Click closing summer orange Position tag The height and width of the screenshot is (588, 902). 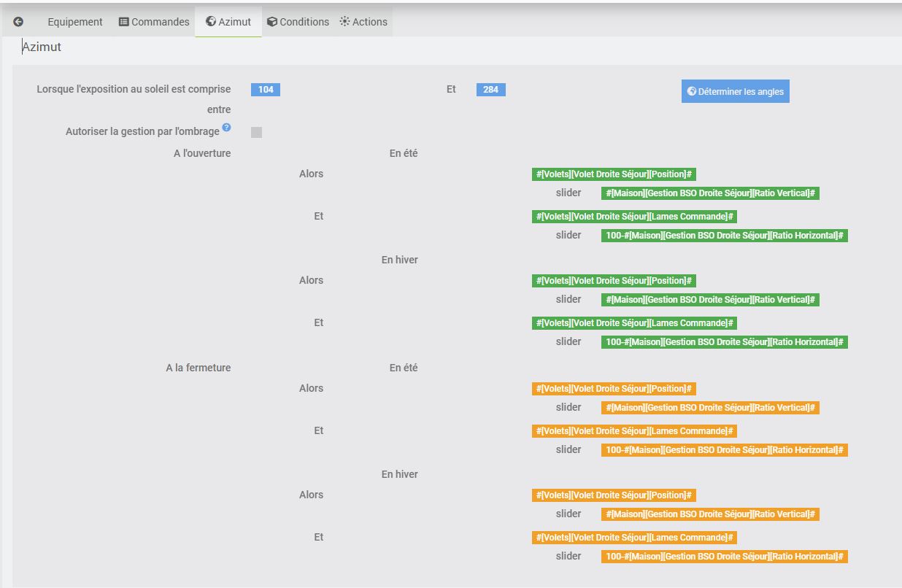click(x=614, y=389)
